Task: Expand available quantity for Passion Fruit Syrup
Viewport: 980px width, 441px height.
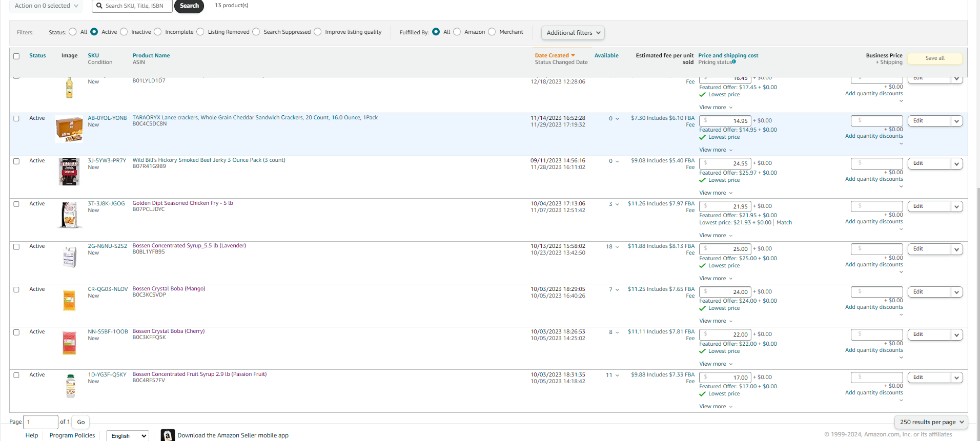Action: coord(613,375)
